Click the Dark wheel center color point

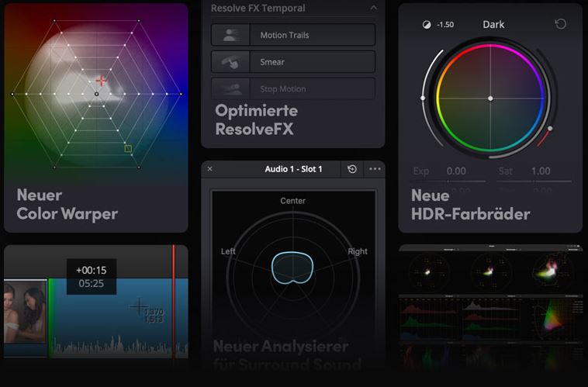coord(490,98)
